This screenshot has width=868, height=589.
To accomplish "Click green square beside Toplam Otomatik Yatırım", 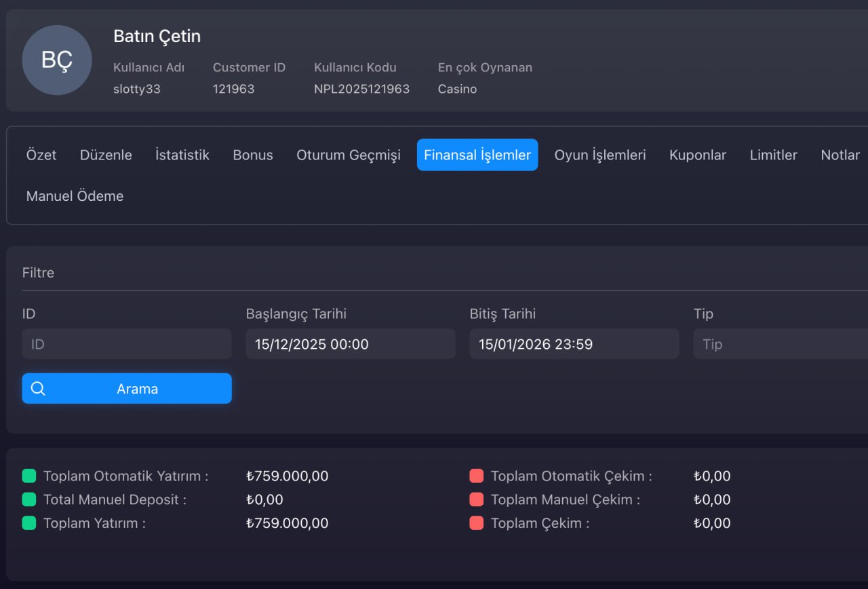I will pyautogui.click(x=29, y=476).
